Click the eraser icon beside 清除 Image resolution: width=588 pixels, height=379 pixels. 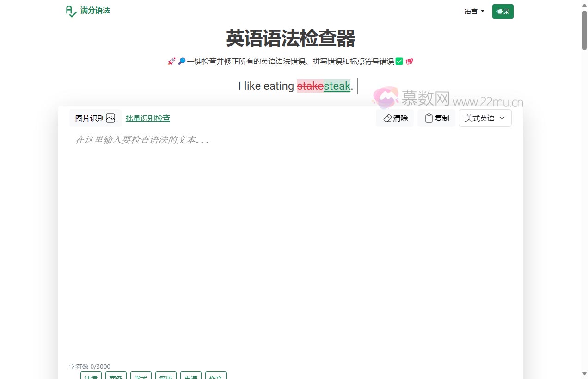tap(387, 118)
